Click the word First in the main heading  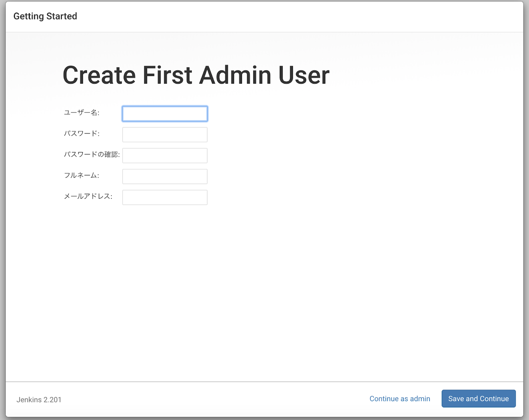coord(167,75)
